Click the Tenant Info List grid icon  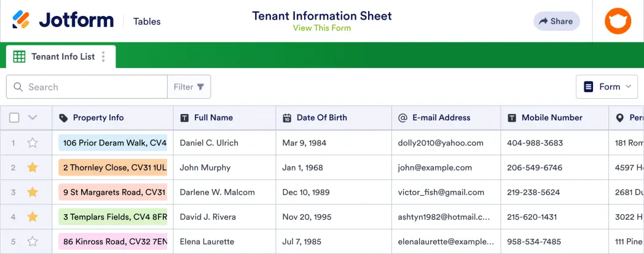[x=20, y=56]
